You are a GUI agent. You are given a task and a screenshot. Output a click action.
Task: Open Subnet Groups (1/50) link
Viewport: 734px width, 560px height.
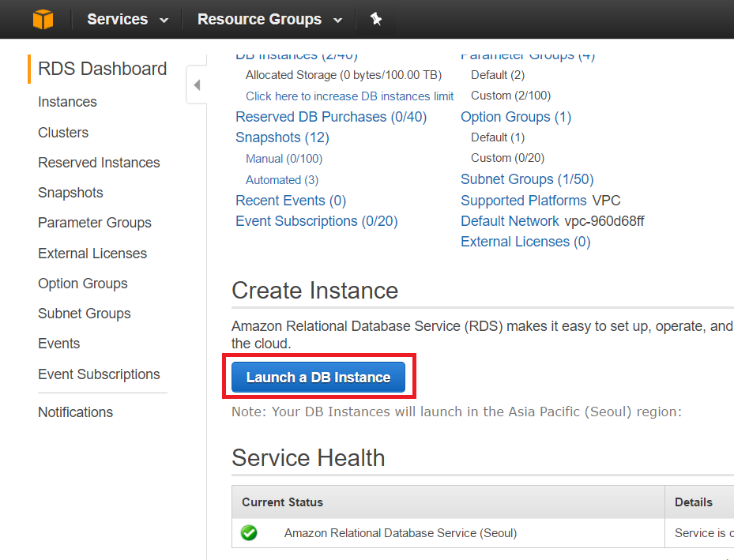coord(527,179)
